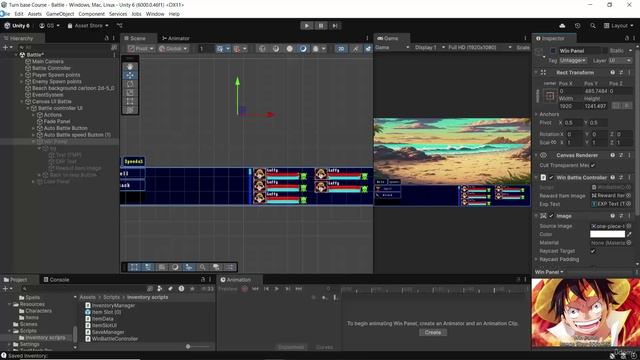Open Rect Transform help icon
This screenshot has width=640, height=360.
coord(612,73)
